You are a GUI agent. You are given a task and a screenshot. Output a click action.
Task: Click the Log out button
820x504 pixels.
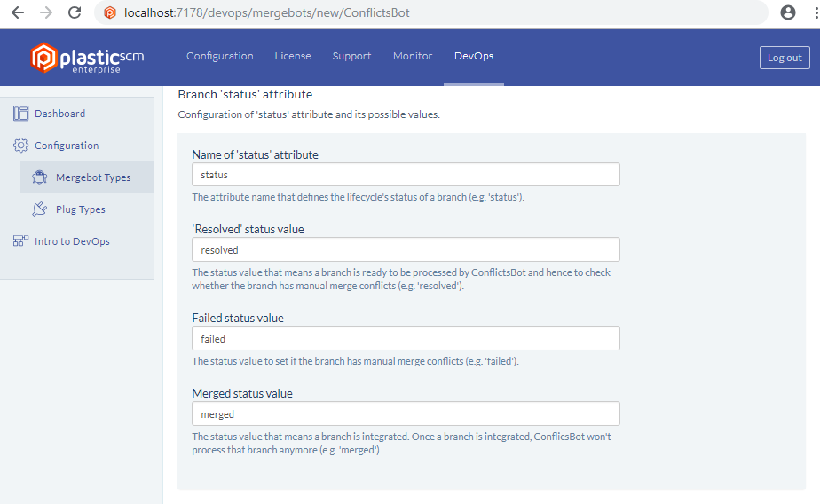click(785, 58)
